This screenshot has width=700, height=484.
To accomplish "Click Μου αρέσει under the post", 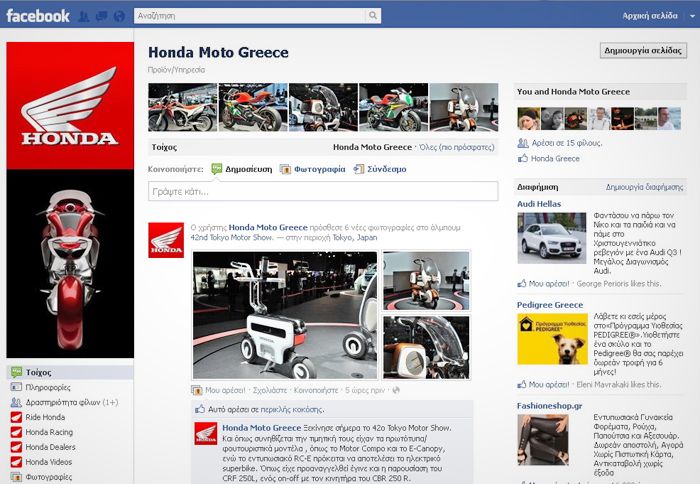I will tap(225, 390).
